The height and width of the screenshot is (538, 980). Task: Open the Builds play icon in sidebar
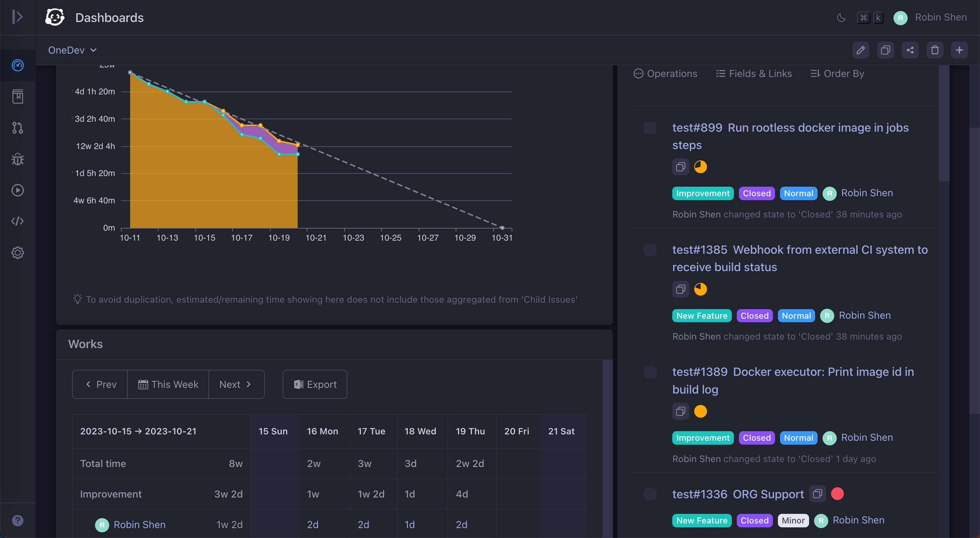click(x=17, y=190)
